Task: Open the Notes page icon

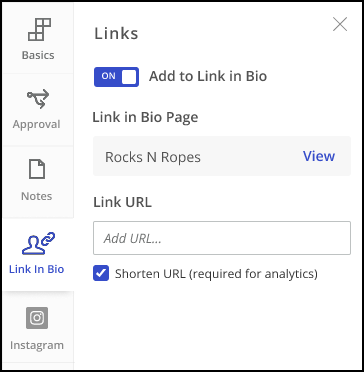Action: point(37,169)
